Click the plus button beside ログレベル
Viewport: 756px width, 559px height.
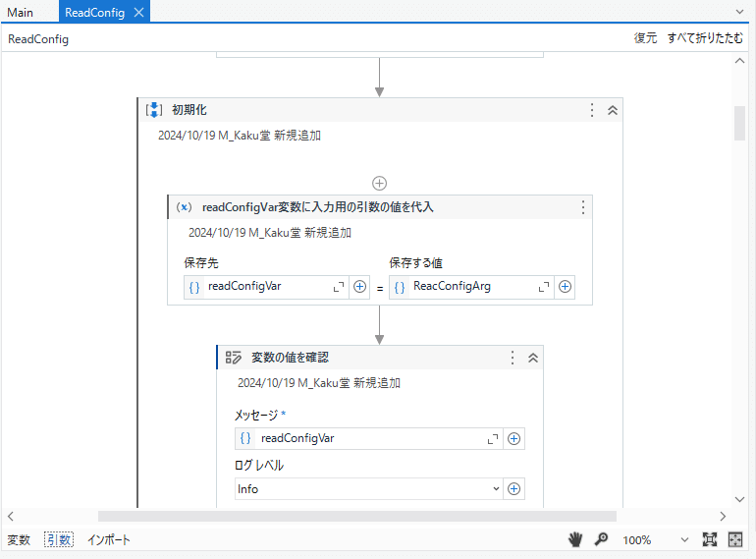(513, 489)
